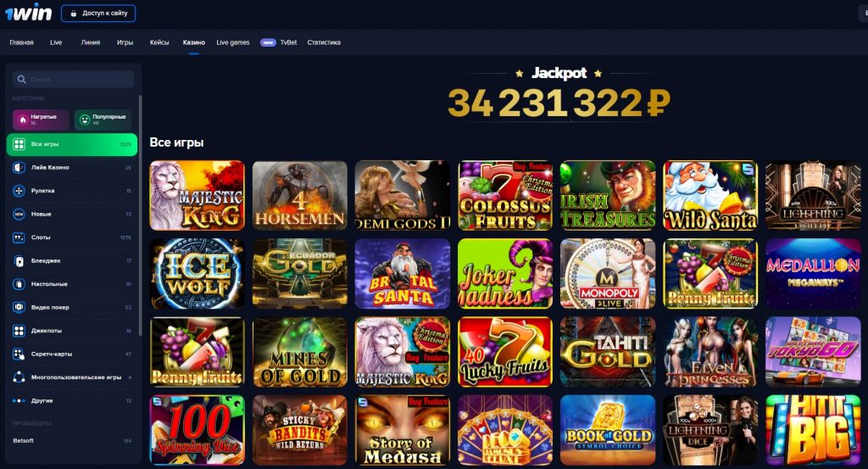The height and width of the screenshot is (469, 868).
Task: Click the sidebar vertical scrollbar
Action: [x=140, y=215]
